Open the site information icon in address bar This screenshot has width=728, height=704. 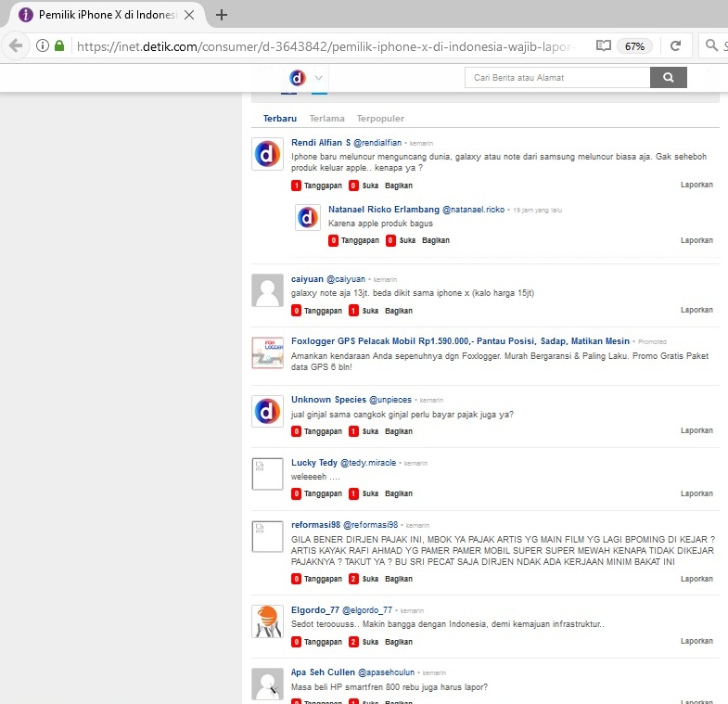coord(43,45)
